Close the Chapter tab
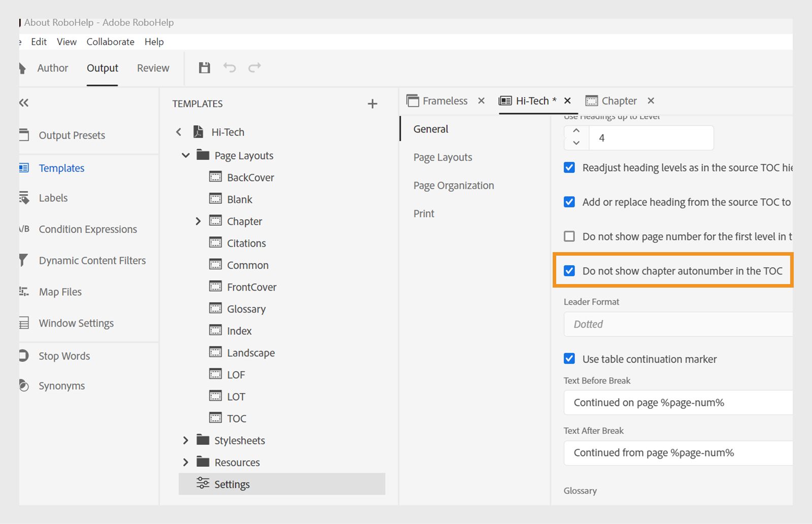 pos(651,100)
